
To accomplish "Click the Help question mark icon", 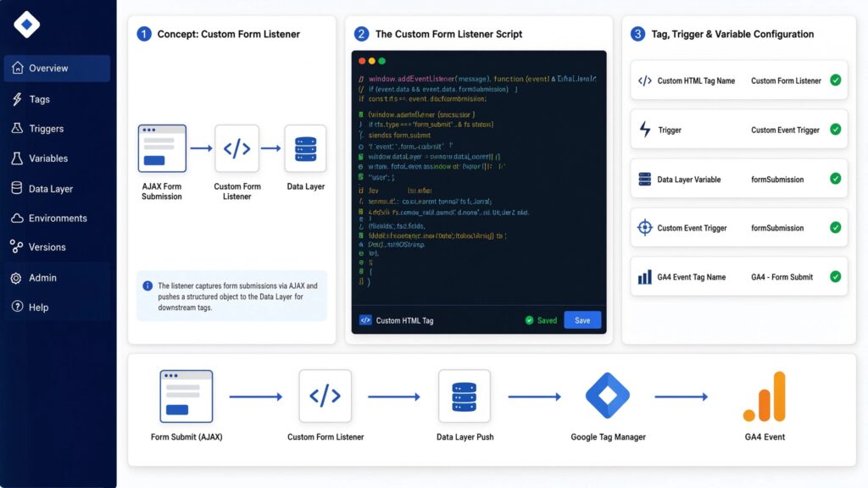I will pos(17,307).
